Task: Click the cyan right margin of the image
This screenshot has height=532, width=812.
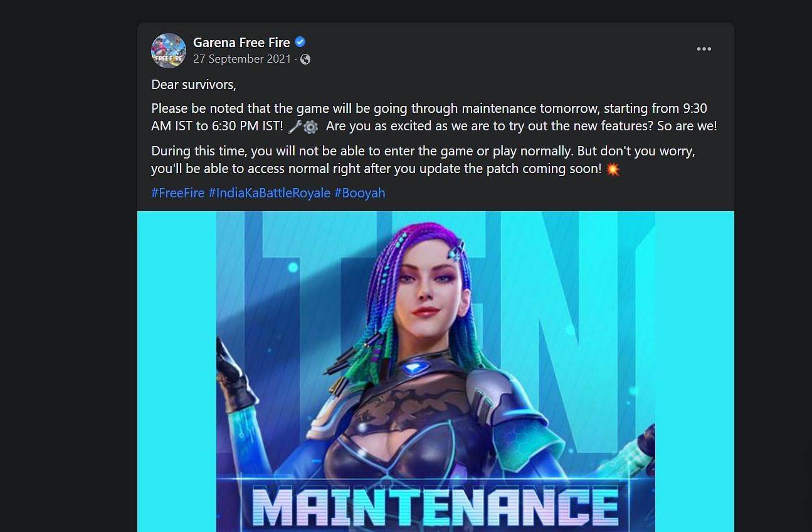Action: coord(695,372)
